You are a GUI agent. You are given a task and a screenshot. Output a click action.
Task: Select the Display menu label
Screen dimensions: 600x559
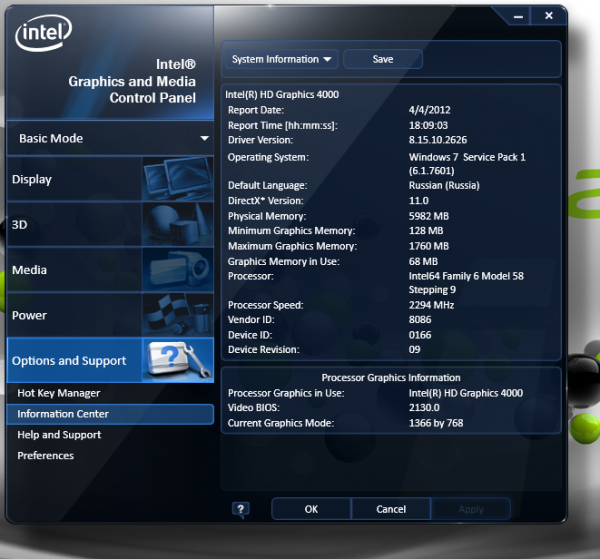pos(32,179)
